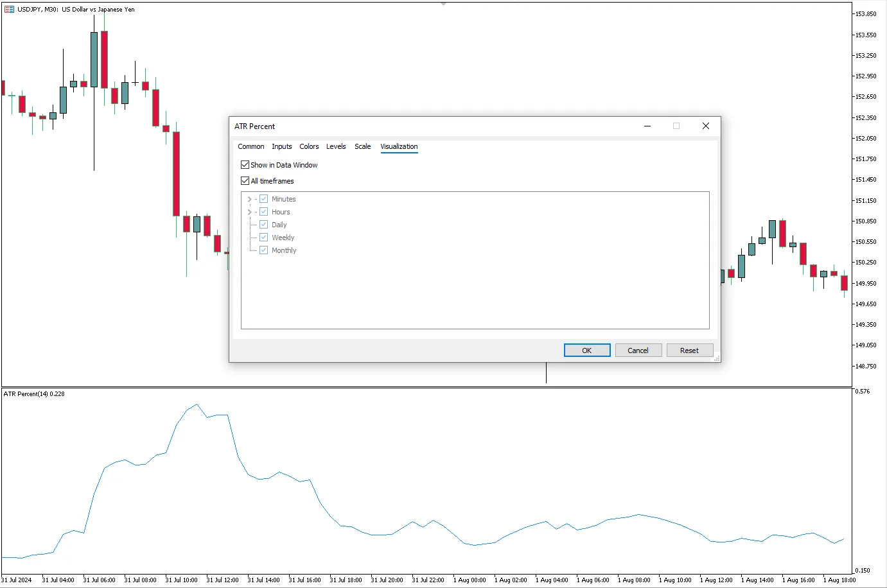Open the Common tab
Viewport: 887px width, 588px height.
(250, 146)
